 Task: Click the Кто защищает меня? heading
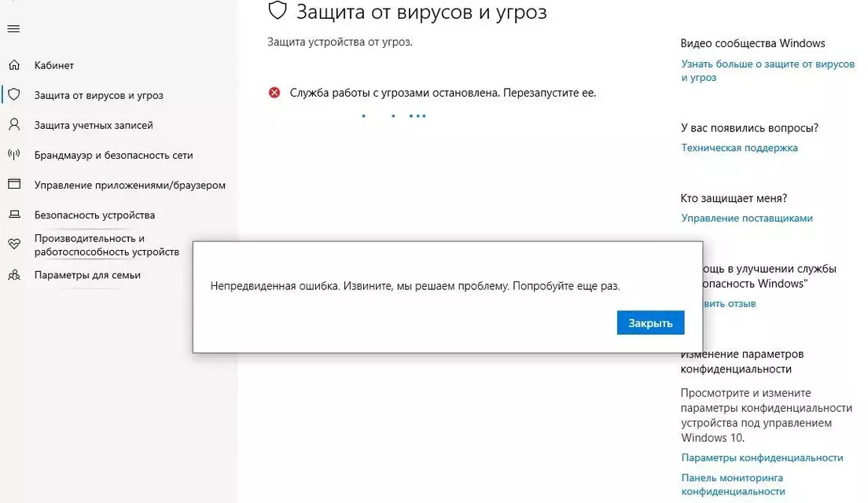[x=734, y=198]
